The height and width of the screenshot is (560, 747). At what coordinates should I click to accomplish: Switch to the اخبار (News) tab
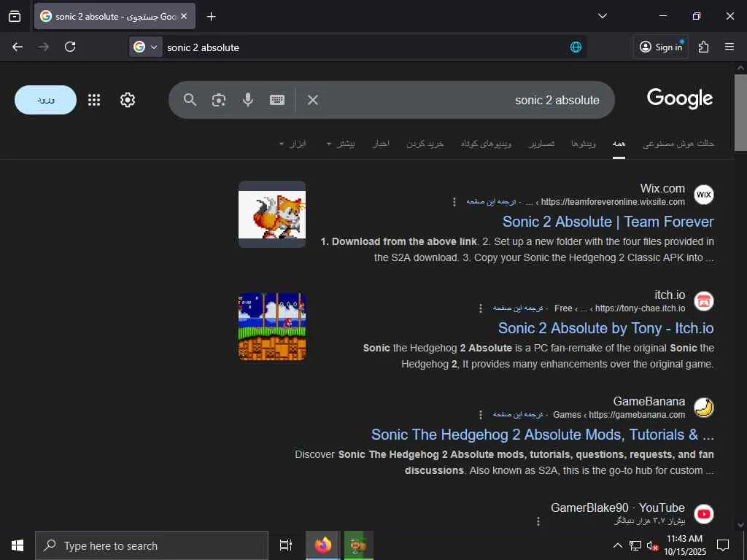coord(381,144)
